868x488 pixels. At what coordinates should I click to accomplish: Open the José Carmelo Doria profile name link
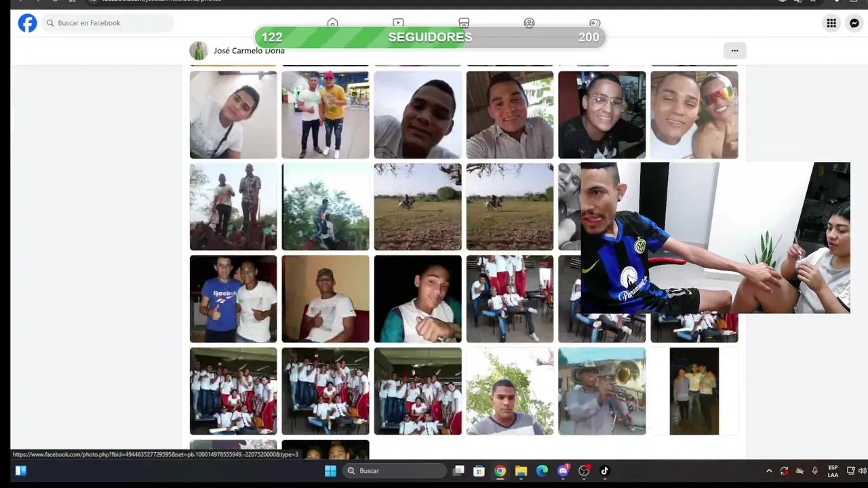coord(249,51)
